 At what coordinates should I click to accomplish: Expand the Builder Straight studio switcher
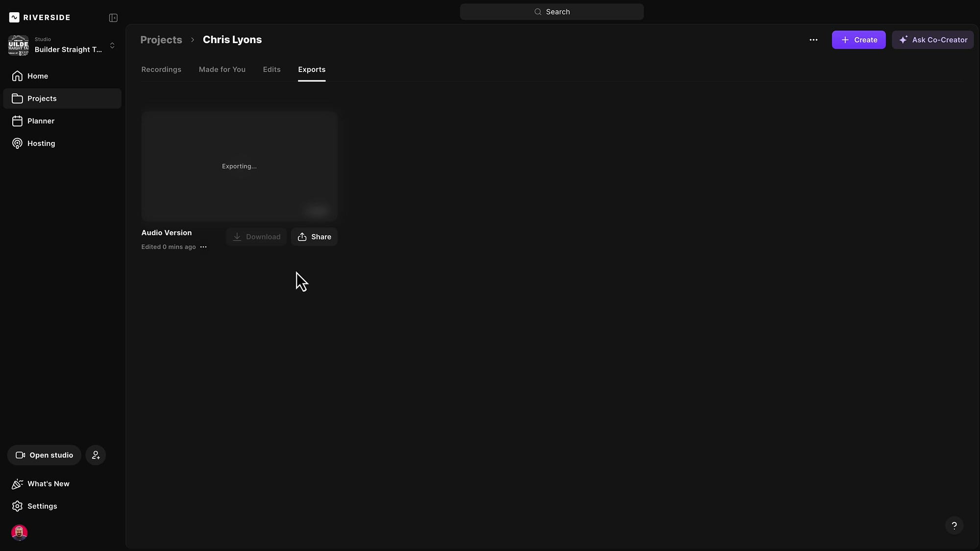click(x=113, y=45)
